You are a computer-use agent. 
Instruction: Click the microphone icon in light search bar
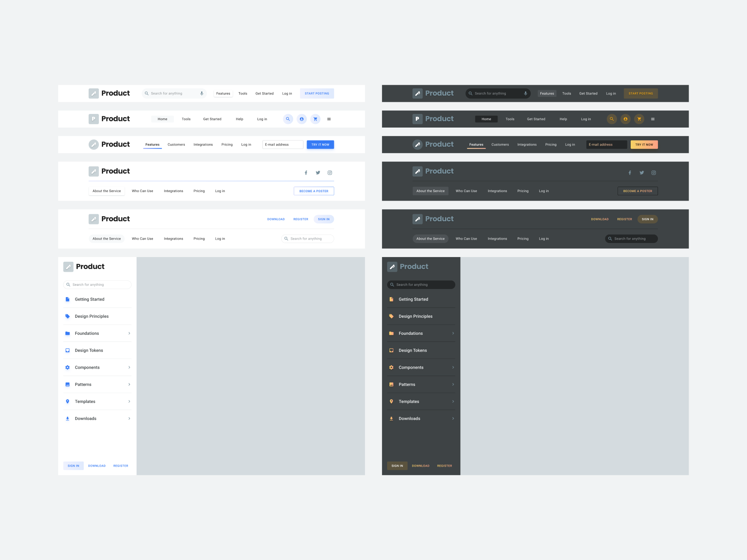(x=202, y=93)
